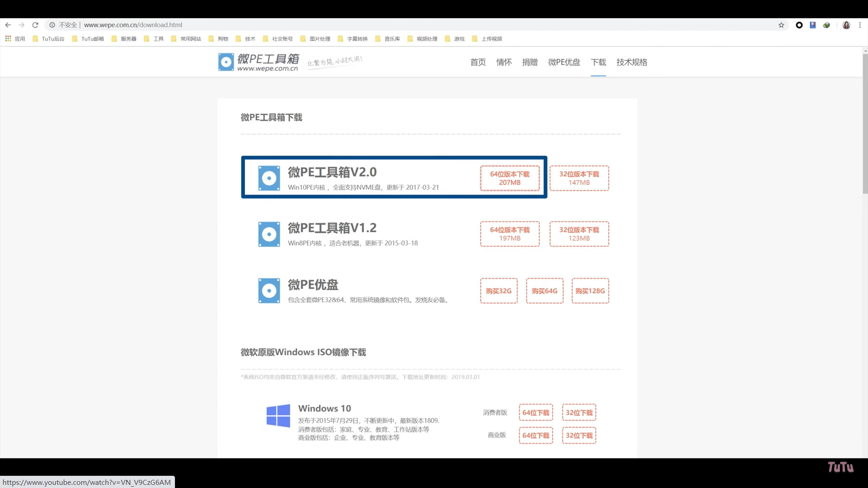Click the 购买128G button
868x488 pixels.
[x=590, y=291]
